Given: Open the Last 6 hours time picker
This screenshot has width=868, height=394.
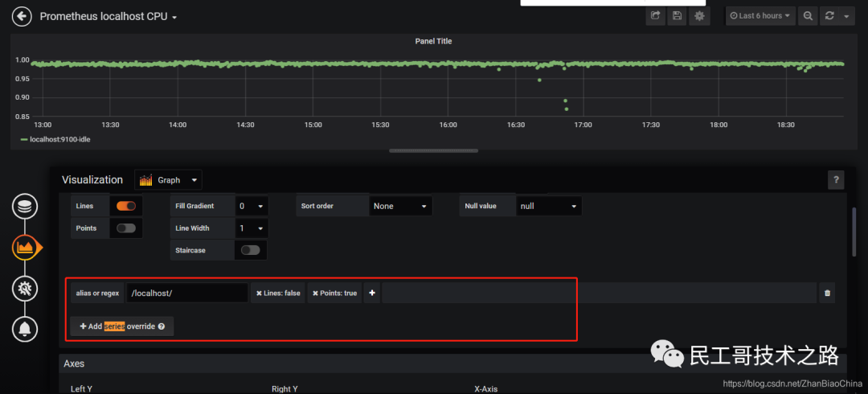Looking at the screenshot, I should pos(760,15).
